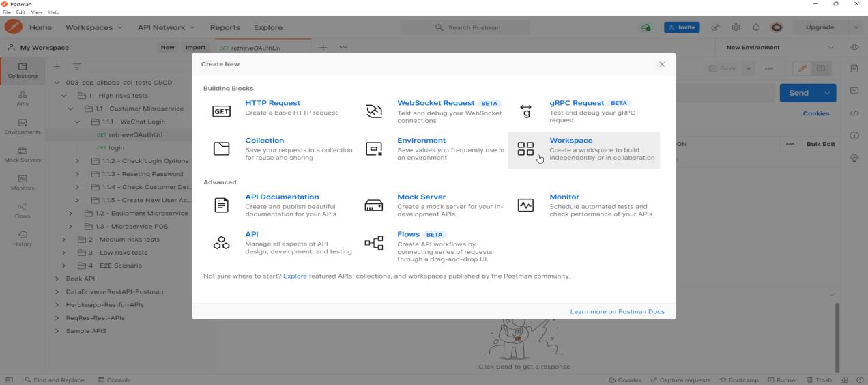Viewport: 868px width, 385px height.
Task: Click the API hexagons icon
Action: (222, 242)
